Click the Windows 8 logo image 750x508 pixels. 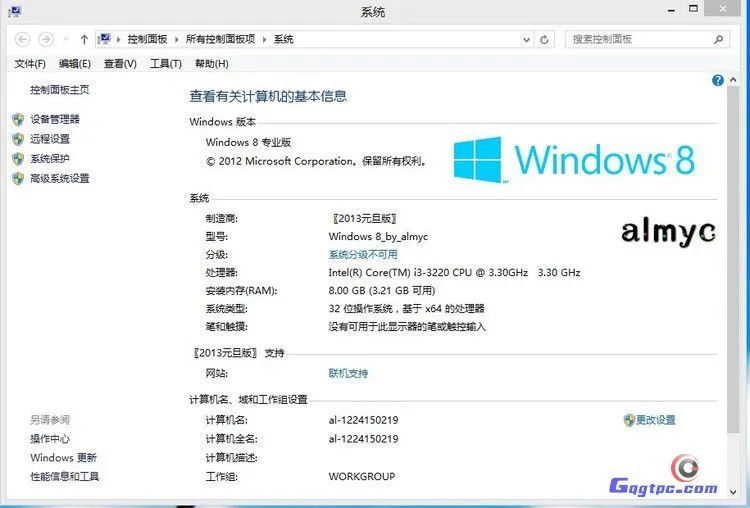pos(574,159)
